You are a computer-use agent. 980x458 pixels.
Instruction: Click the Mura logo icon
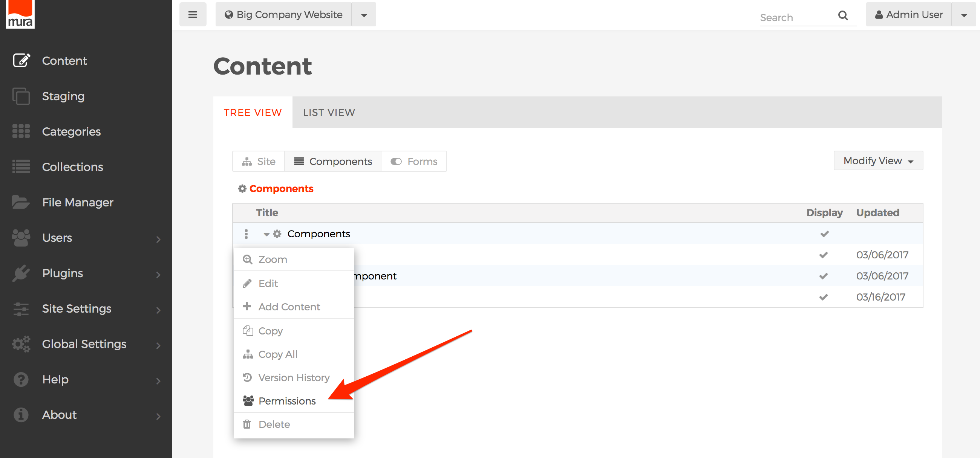tap(20, 14)
